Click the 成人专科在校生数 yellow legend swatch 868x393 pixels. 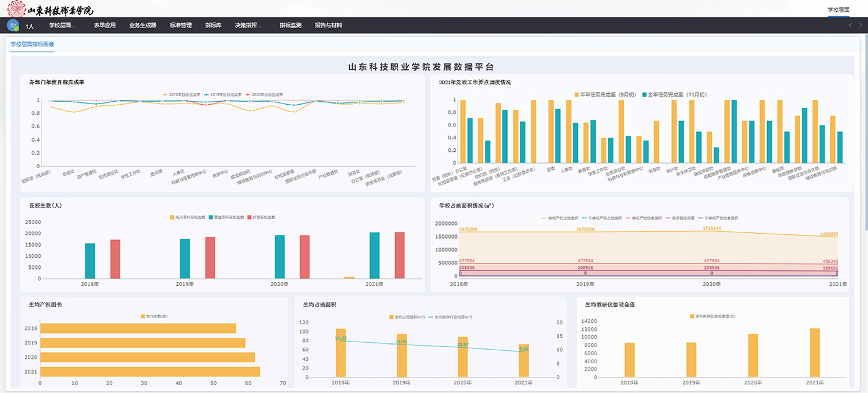172,218
